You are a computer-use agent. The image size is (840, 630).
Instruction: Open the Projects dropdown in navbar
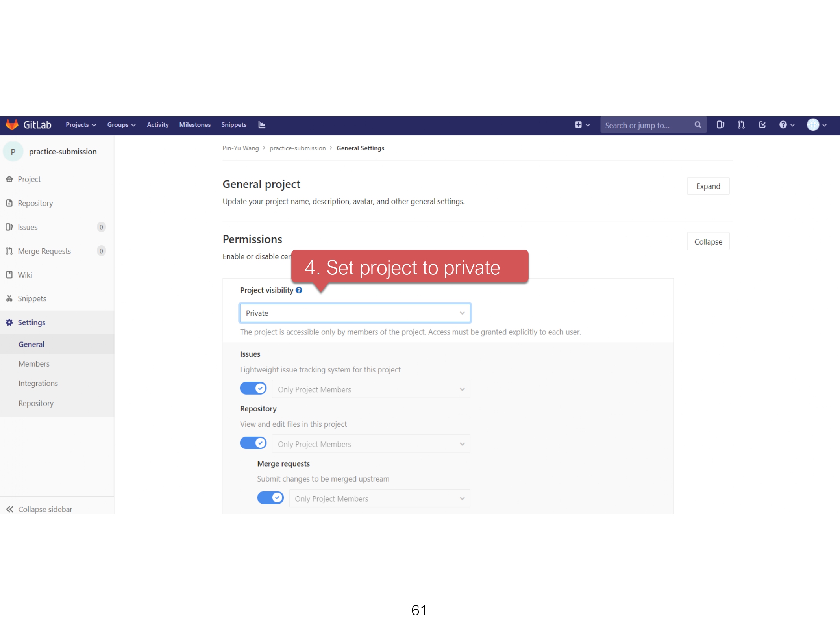[x=81, y=125]
